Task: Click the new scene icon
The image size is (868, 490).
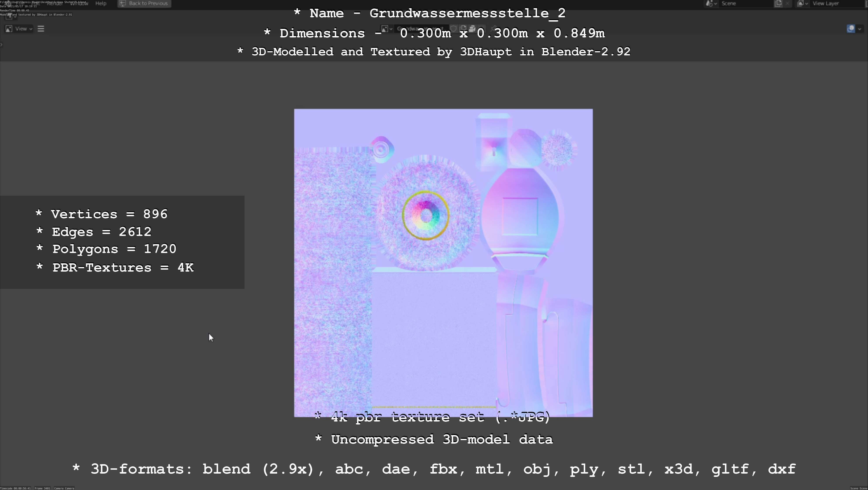Action: point(778,3)
